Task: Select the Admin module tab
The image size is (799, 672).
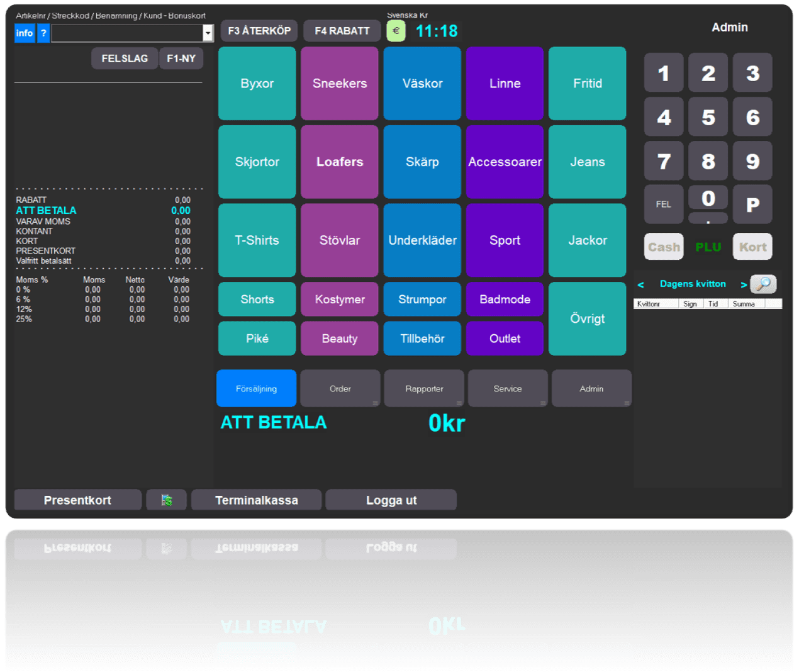Action: 591,388
